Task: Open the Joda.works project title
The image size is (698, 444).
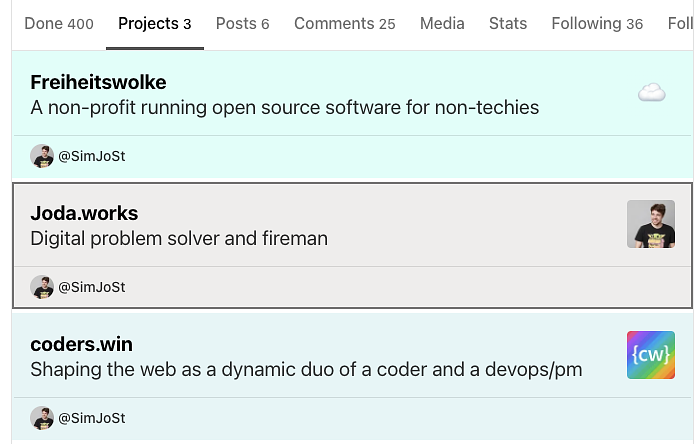Action: (84, 213)
